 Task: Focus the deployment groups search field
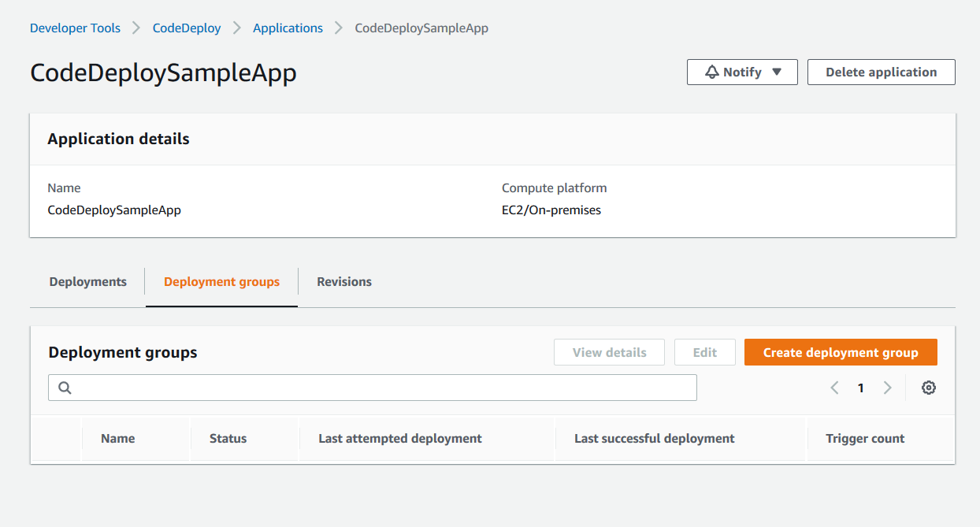373,388
